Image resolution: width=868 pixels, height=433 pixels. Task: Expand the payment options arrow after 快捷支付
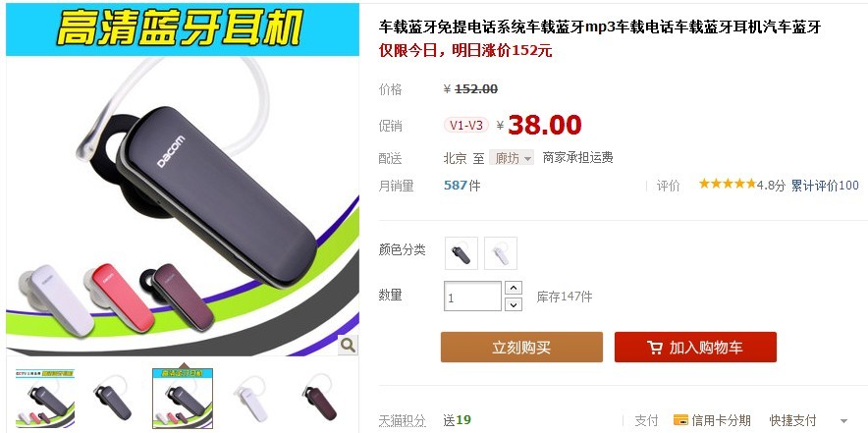844,421
